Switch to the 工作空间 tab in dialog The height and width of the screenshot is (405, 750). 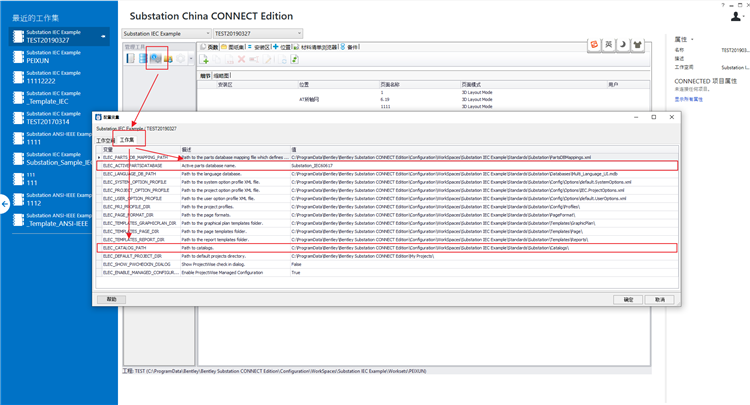[106, 140]
